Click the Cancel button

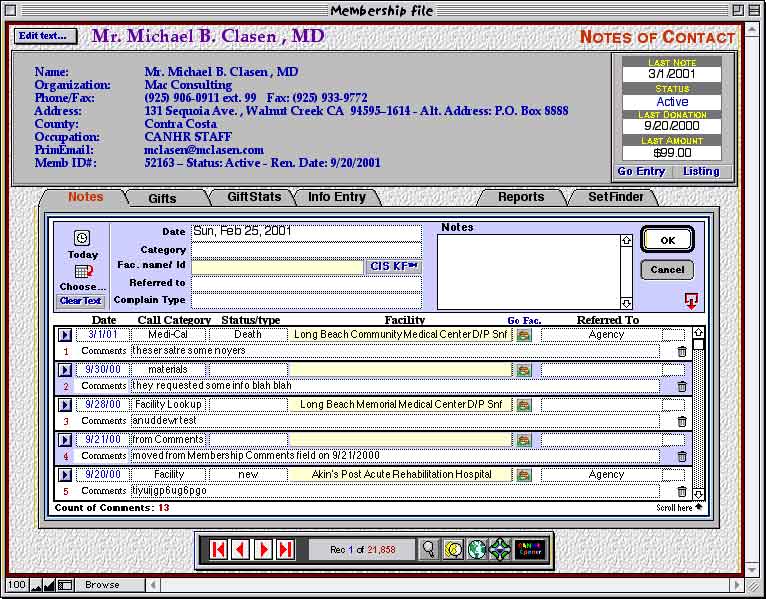(x=667, y=270)
